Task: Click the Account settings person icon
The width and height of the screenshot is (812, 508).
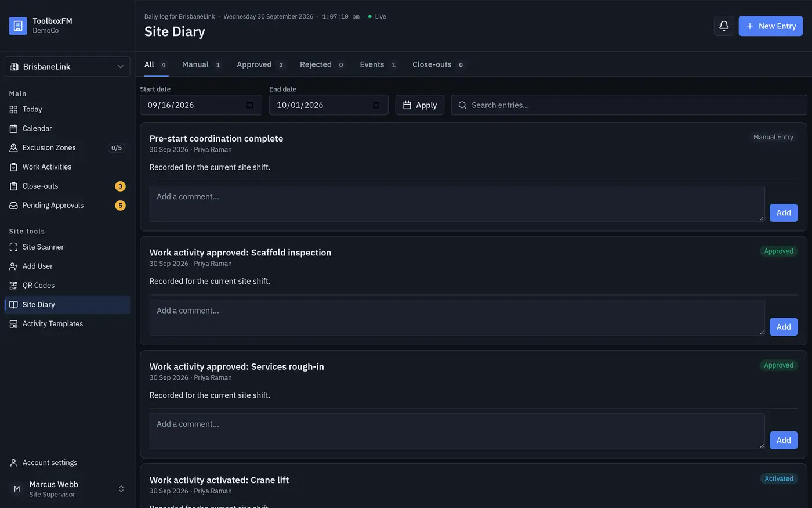Action: point(13,463)
